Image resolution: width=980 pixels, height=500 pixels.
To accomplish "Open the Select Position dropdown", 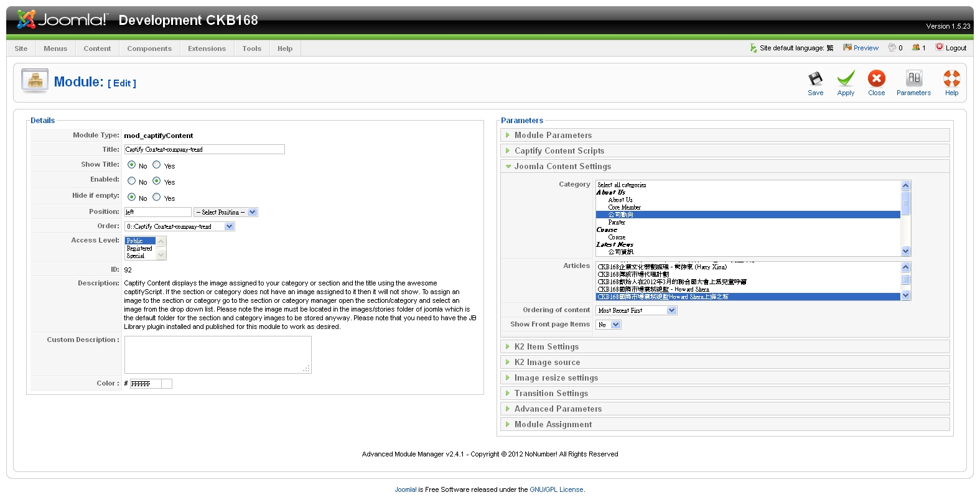I will coord(225,212).
